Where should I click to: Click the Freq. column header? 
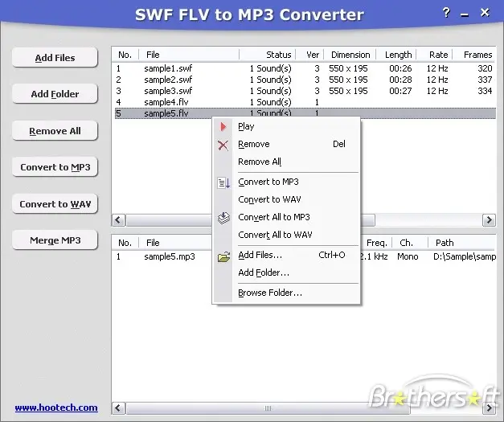point(376,243)
